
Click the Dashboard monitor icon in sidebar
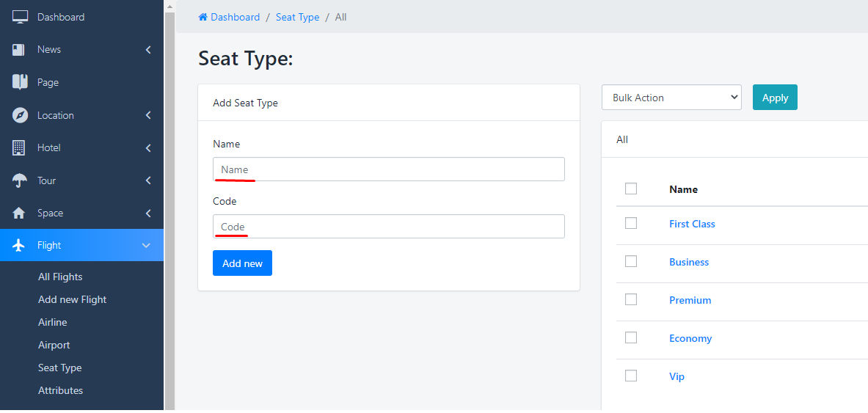tap(20, 17)
